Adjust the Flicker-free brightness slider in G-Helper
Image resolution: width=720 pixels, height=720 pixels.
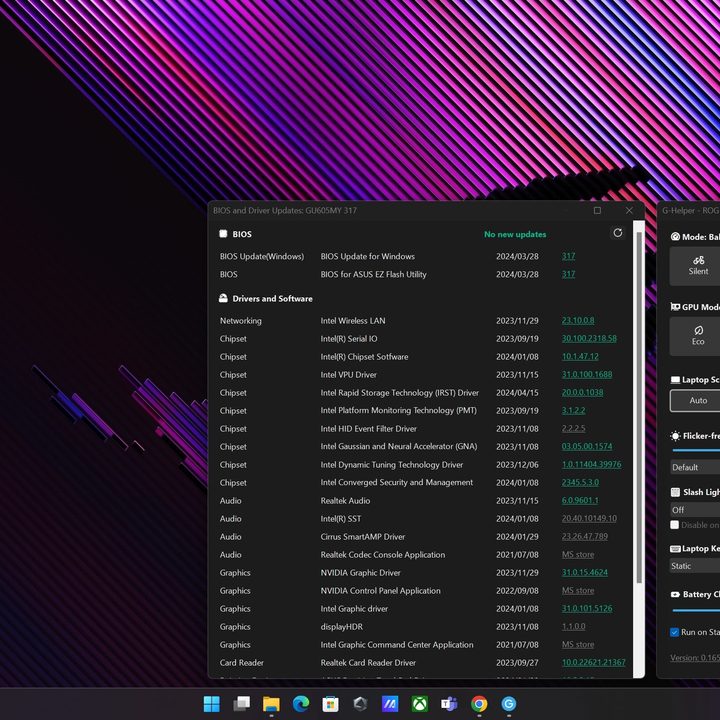696,450
